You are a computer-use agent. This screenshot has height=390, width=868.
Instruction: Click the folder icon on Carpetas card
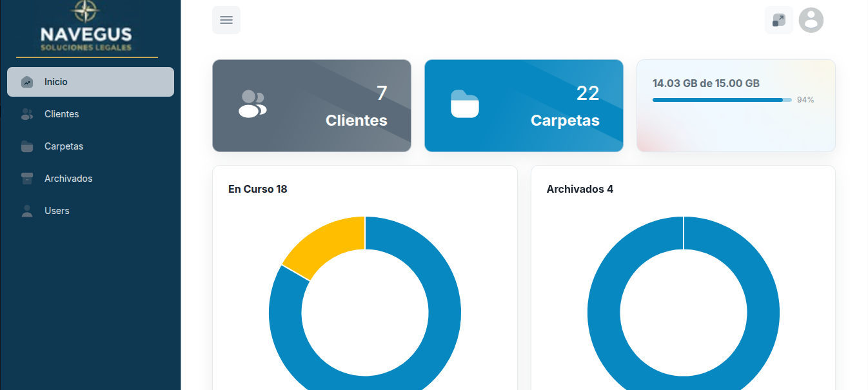464,104
